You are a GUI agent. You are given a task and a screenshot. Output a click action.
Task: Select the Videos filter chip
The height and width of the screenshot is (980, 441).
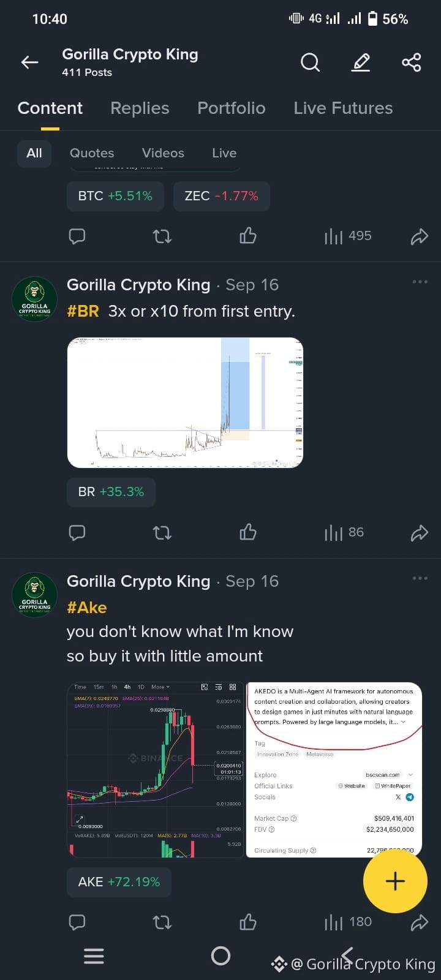[163, 153]
